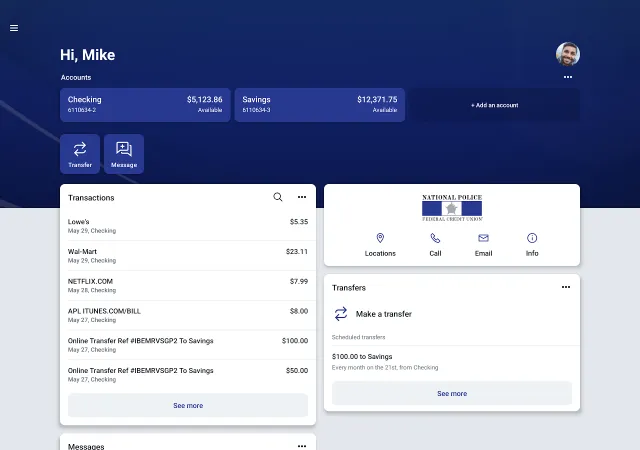Image resolution: width=640 pixels, height=450 pixels.
Task: Click the Info circle icon
Action: tap(532, 238)
